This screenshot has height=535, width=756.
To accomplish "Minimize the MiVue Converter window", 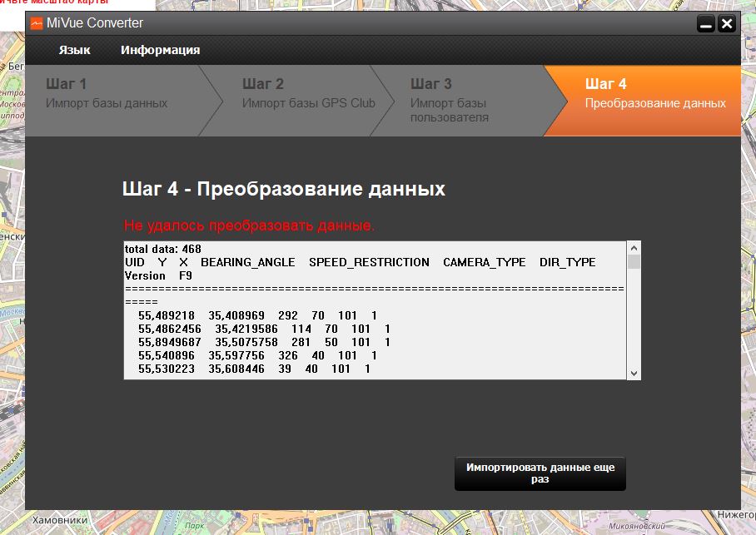I will point(706,24).
